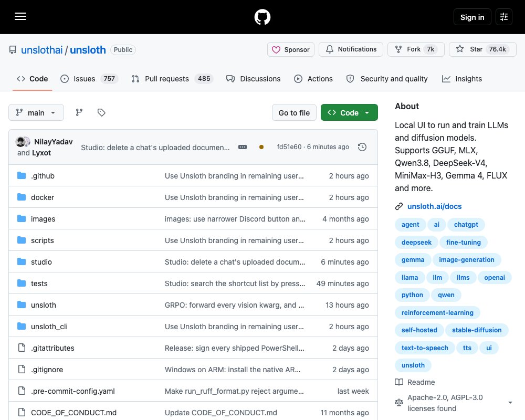Click the .github folder icon
525x420 pixels.
pyautogui.click(x=22, y=175)
